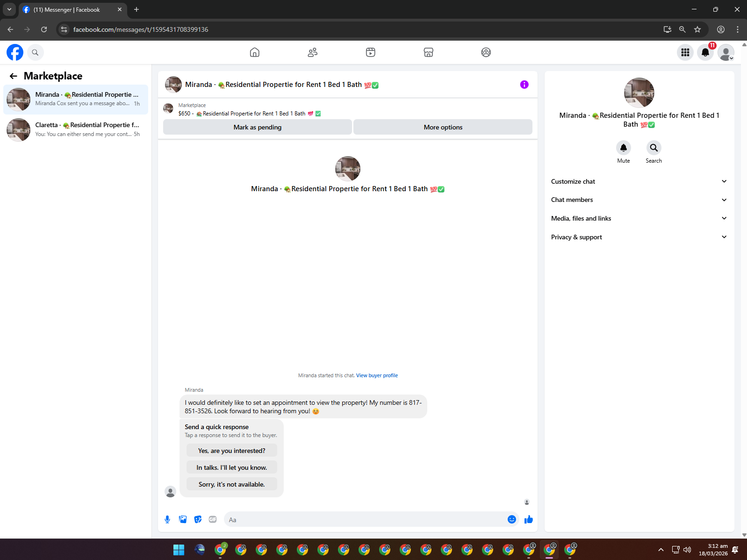Open Miranda conversation in the chat list
747x560 pixels.
click(76, 99)
